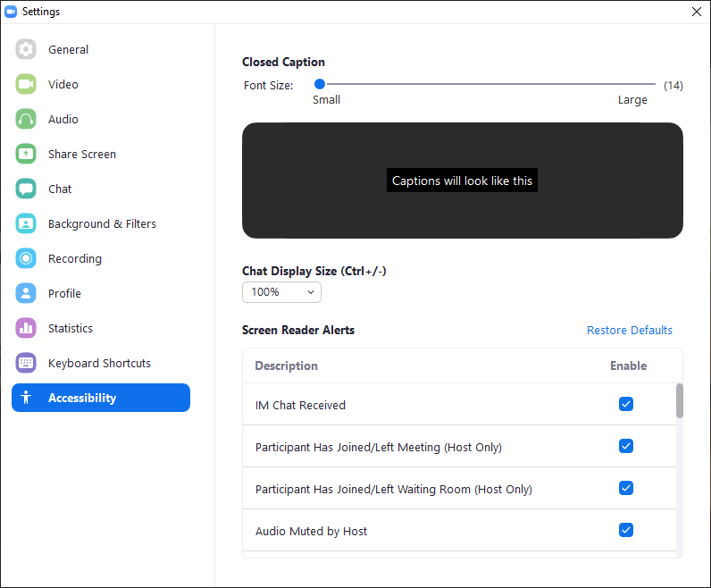Click the closed caption font size slider handle
Screen dimensions: 711x588
319,84
